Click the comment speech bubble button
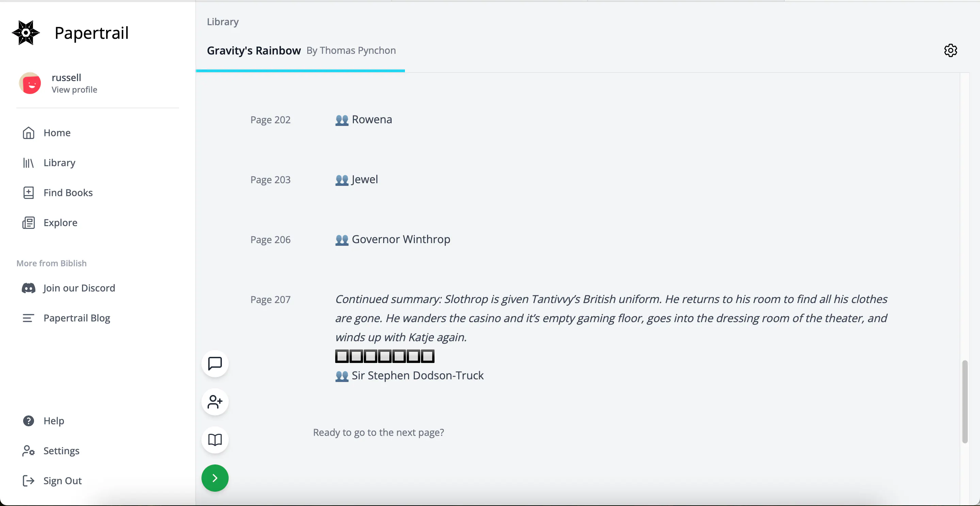980x506 pixels. (x=215, y=363)
